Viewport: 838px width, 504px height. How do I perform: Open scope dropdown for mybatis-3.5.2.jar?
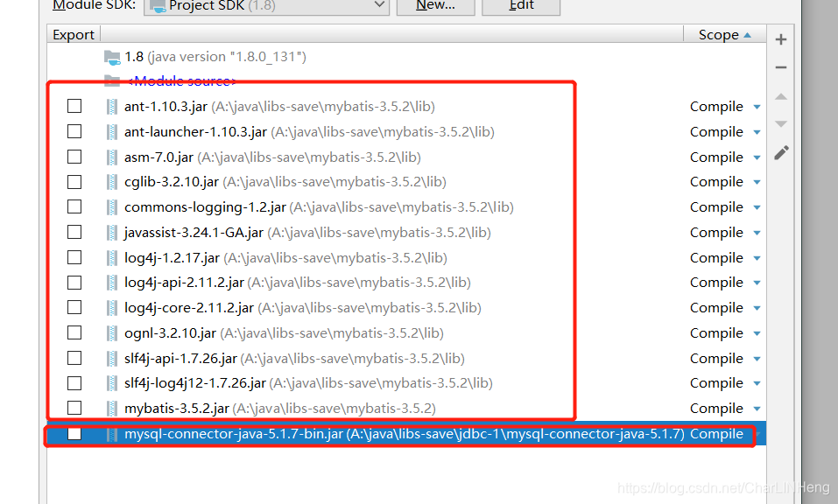(757, 409)
